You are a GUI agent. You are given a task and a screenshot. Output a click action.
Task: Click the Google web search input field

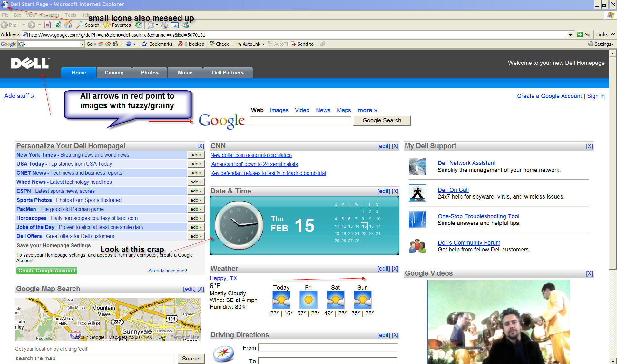click(300, 121)
